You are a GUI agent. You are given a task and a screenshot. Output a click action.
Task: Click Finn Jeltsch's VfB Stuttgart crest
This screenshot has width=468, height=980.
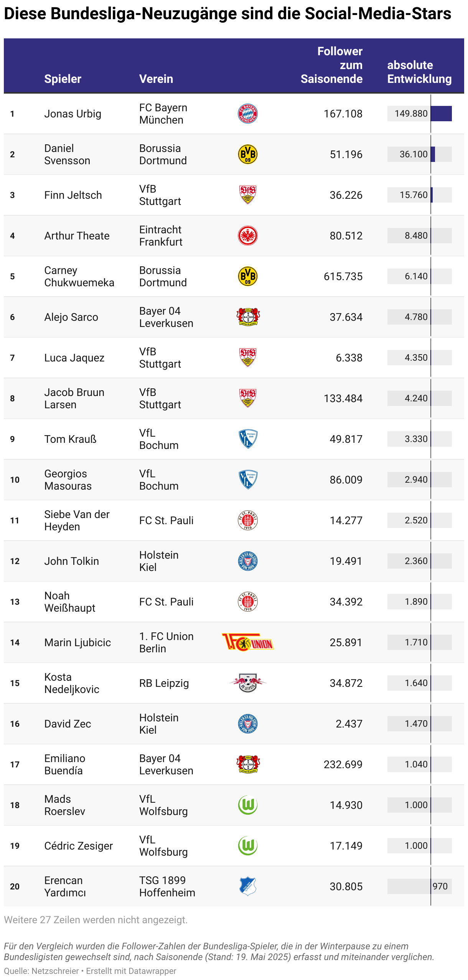pyautogui.click(x=248, y=195)
